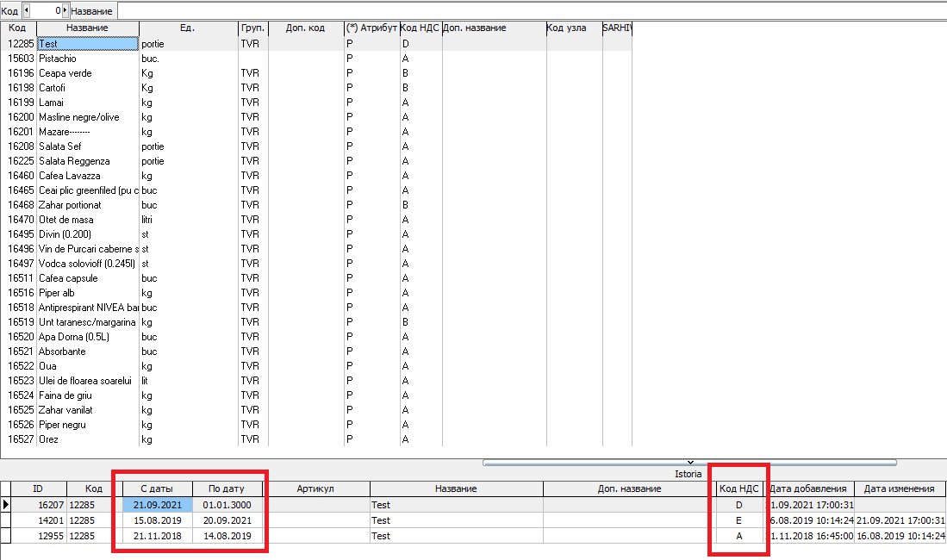947x560 pixels.
Task: Select the Pistachio row
Action: 316,59
